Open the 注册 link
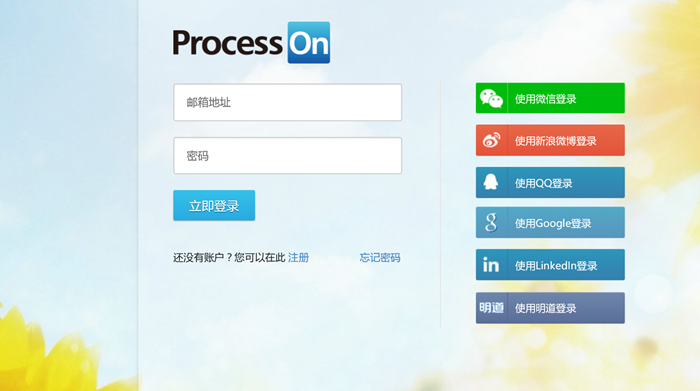The width and height of the screenshot is (700, 391). pyautogui.click(x=298, y=258)
